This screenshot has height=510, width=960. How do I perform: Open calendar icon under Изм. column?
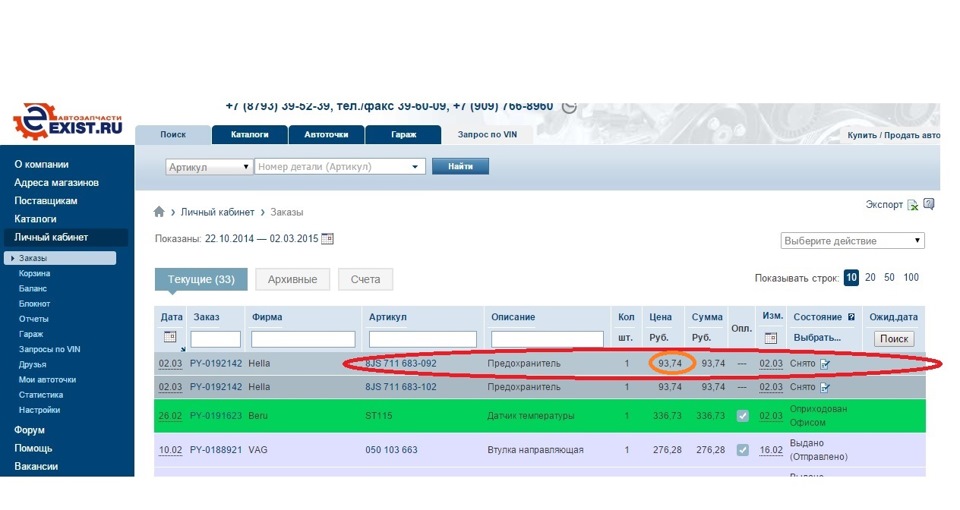(x=771, y=337)
